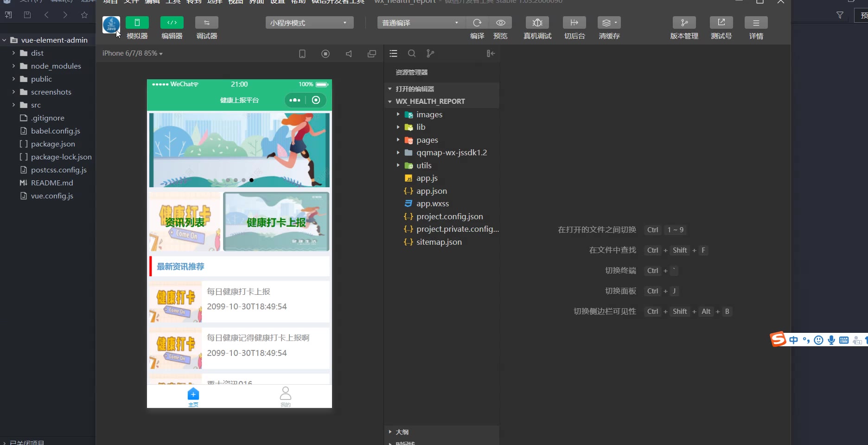Toggle the 调试器 debugger panel button
Viewport: 868px width, 445px height.
pyautogui.click(x=207, y=23)
